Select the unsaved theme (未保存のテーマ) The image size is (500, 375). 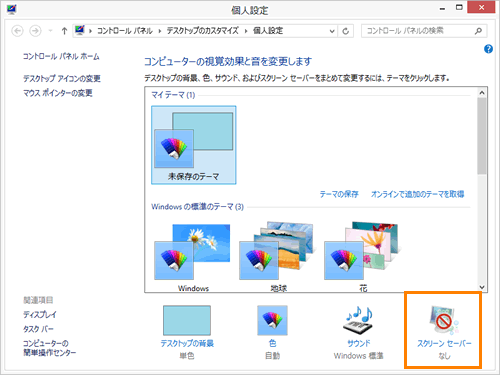(194, 145)
